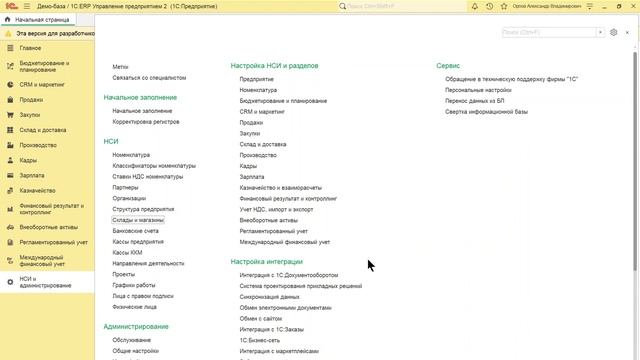This screenshot has width=640, height=360.
Task: Open Обслуживание under Администрирование
Action: click(131, 340)
